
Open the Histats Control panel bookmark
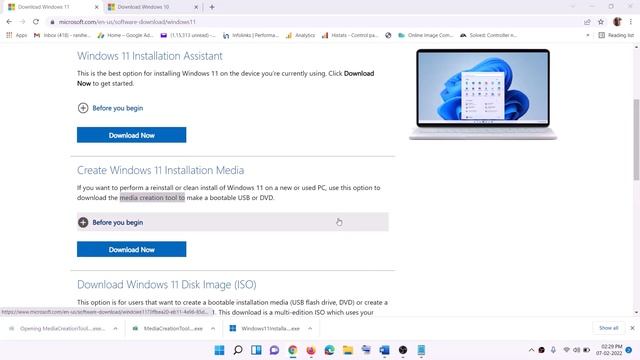(350, 36)
